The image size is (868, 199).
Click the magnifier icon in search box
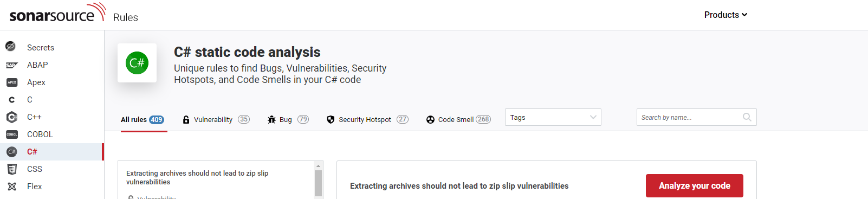[747, 117]
